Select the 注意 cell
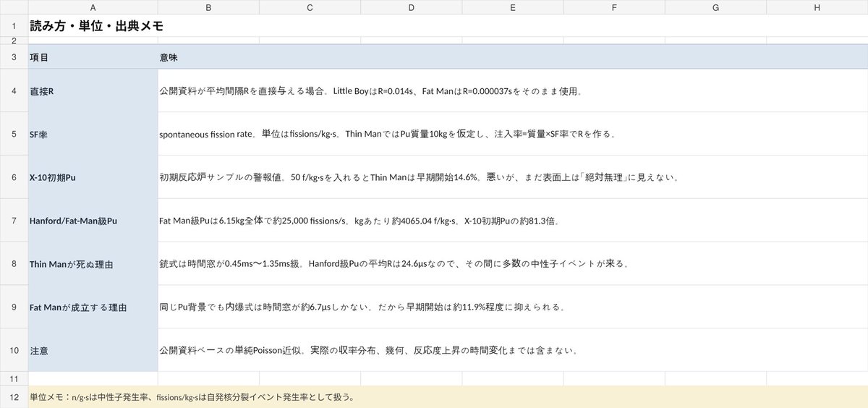The width and height of the screenshot is (868, 408). click(x=93, y=351)
